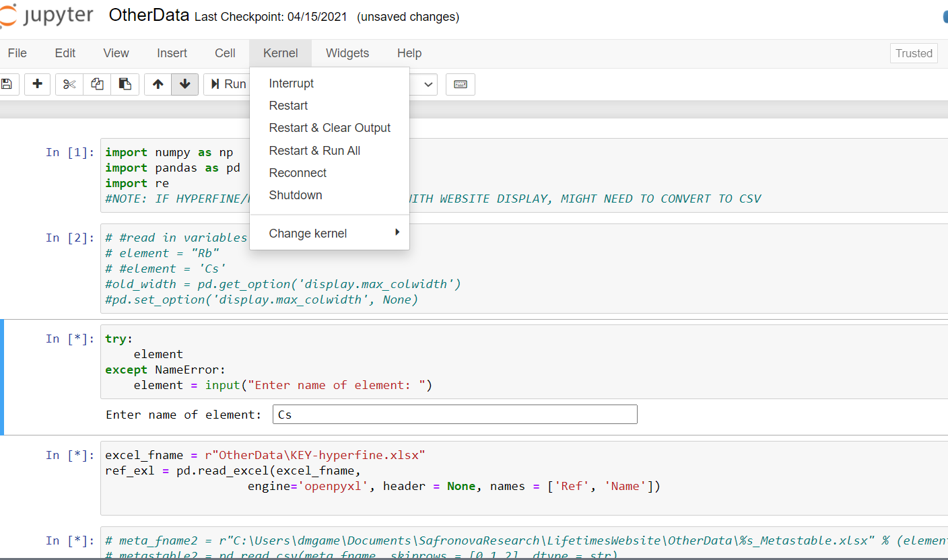This screenshot has height=560, width=948.
Task: Choose Interrupt from Kernel menu
Action: click(329, 83)
